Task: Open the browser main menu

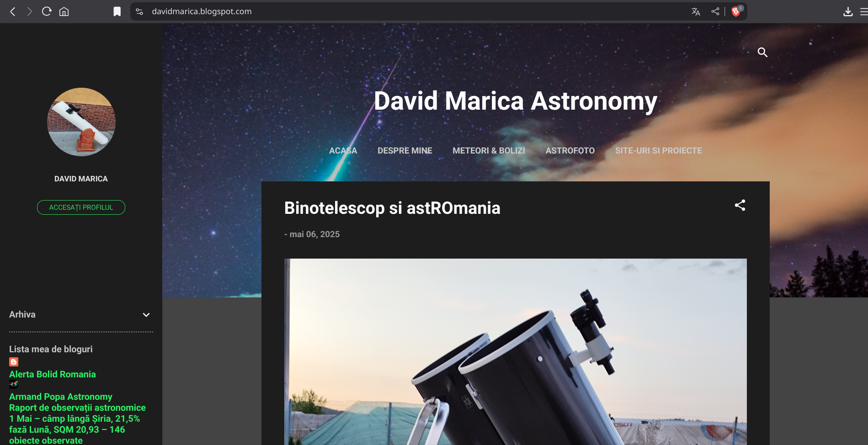Action: [x=863, y=11]
